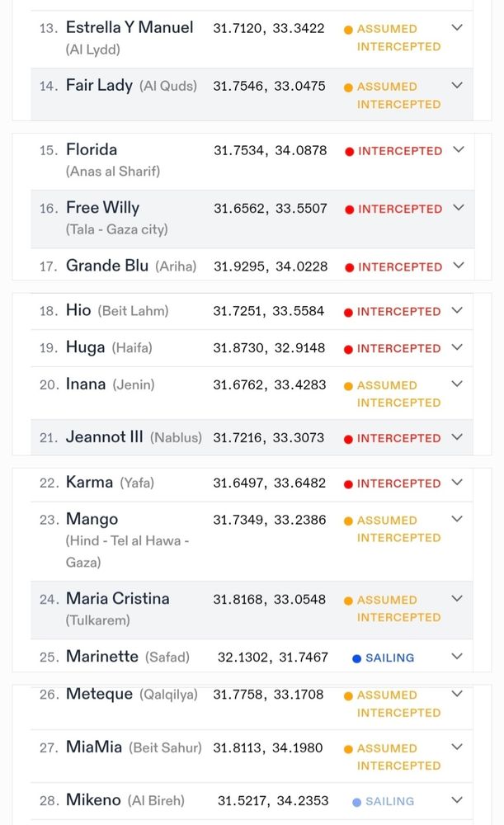Screen dimensions: 504x825
Task: Expand the Mikeno row chevron
Action: click(458, 800)
